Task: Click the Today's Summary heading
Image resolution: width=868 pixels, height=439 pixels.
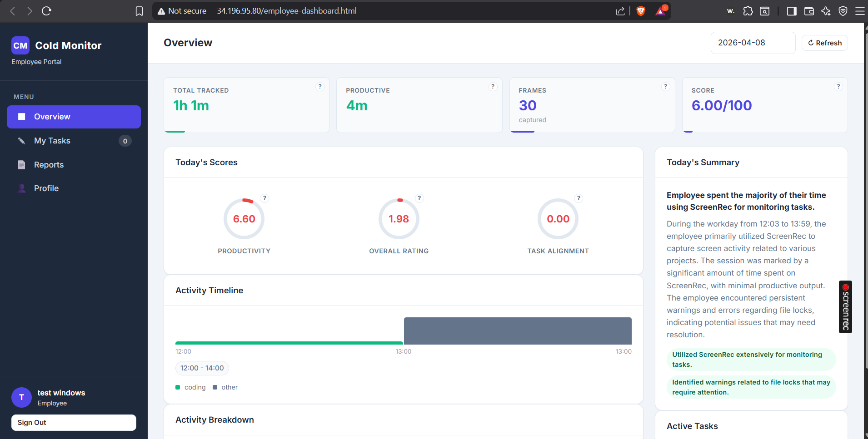Action: [703, 162]
